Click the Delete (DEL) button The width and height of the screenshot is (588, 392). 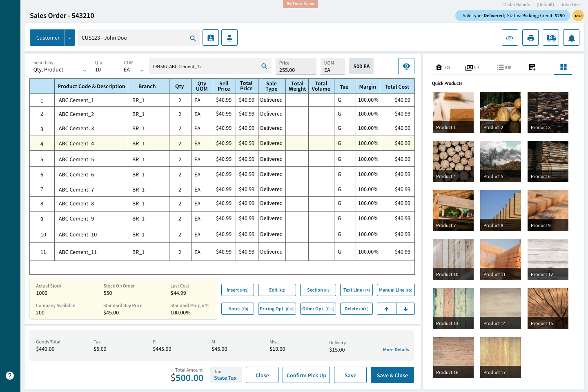(356, 309)
